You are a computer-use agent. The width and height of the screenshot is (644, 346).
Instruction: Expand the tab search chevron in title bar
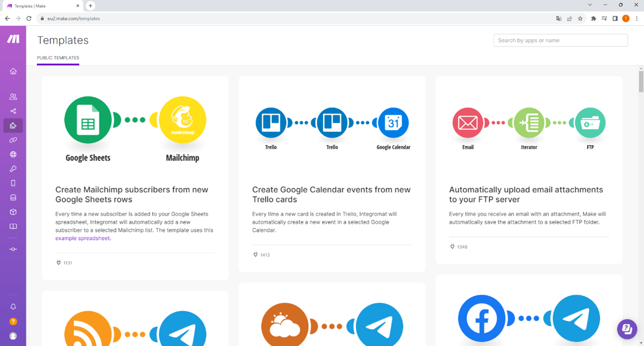point(590,5)
